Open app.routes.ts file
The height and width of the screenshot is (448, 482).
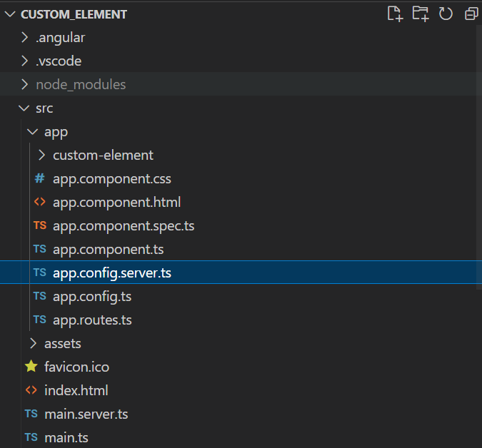tap(92, 320)
